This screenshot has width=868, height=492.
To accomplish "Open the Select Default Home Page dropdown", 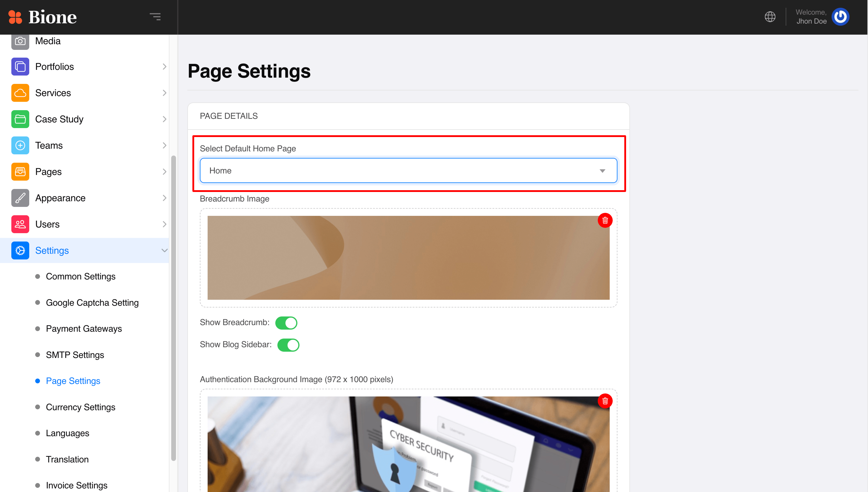I will click(408, 171).
